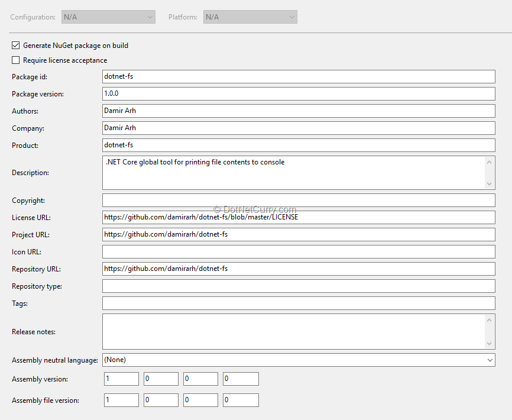
Task: Click Release notes scrollbar up arrow
Action: (x=489, y=320)
